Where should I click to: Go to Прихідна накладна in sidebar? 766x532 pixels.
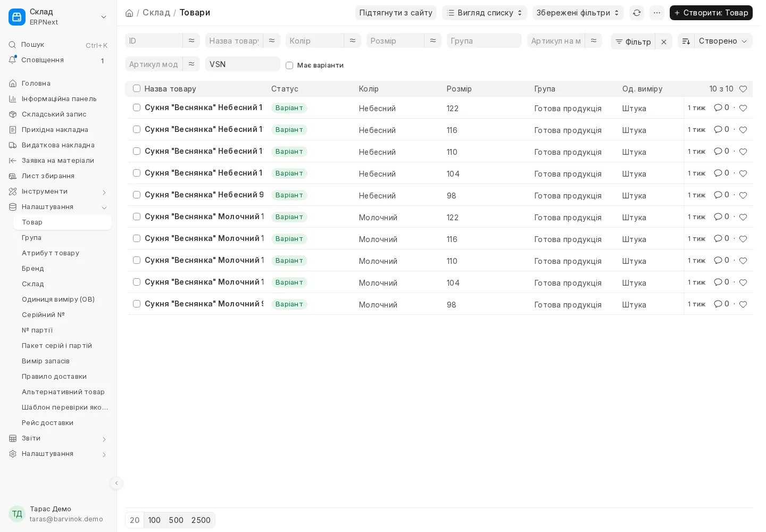(x=58, y=130)
